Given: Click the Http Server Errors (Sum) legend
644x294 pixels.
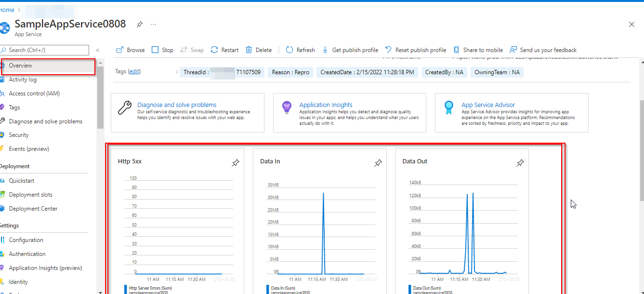Looking at the screenshot, I should [x=150, y=288].
